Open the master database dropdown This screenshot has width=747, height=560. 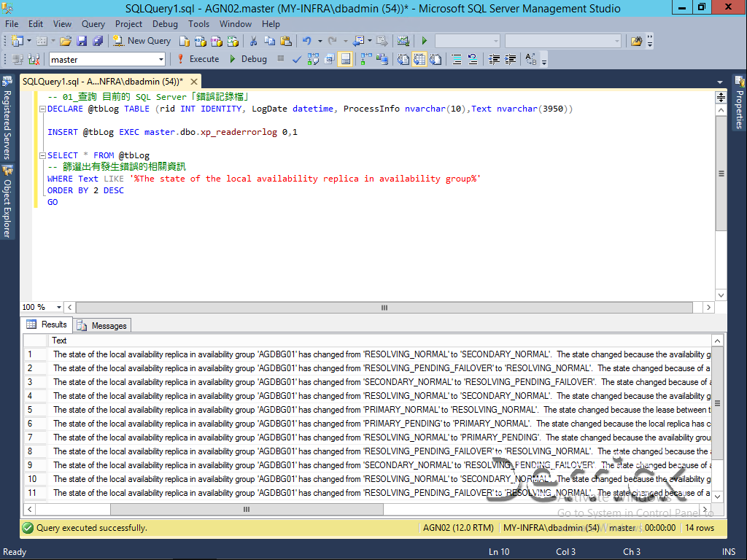point(162,59)
